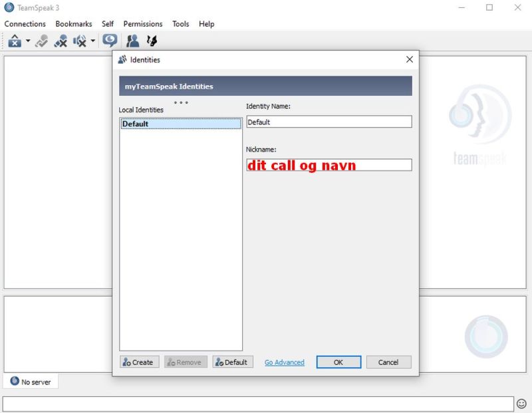The height and width of the screenshot is (413, 532).
Task: Click the three dots handle above Local Identities
Action: (181, 102)
